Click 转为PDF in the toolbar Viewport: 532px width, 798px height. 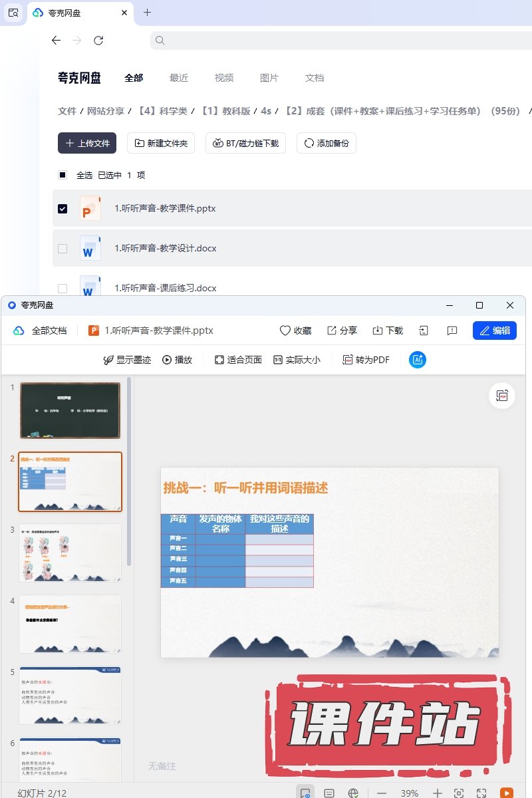(x=366, y=360)
